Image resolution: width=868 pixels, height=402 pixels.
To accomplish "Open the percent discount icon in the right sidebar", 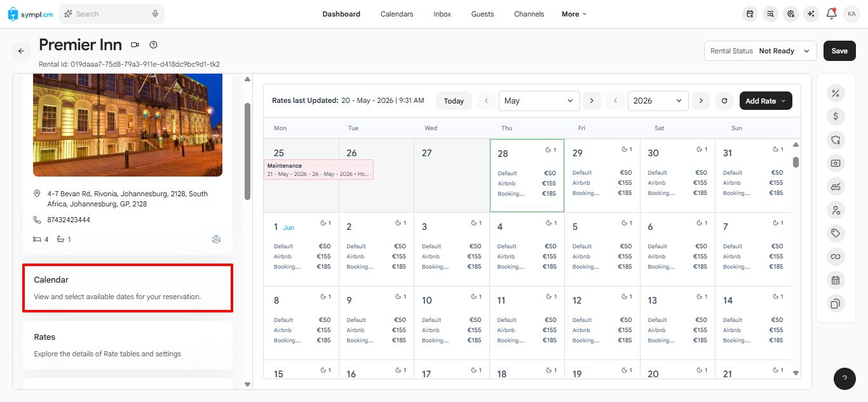I will point(836,93).
